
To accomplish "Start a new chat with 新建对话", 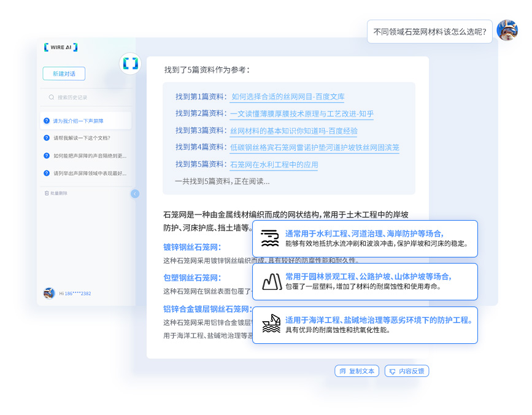I will (64, 74).
